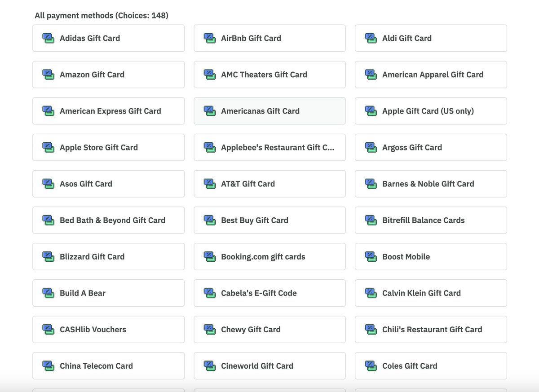Choose the AMC Theaters Gift Card label
This screenshot has width=539, height=392.
coord(264,75)
